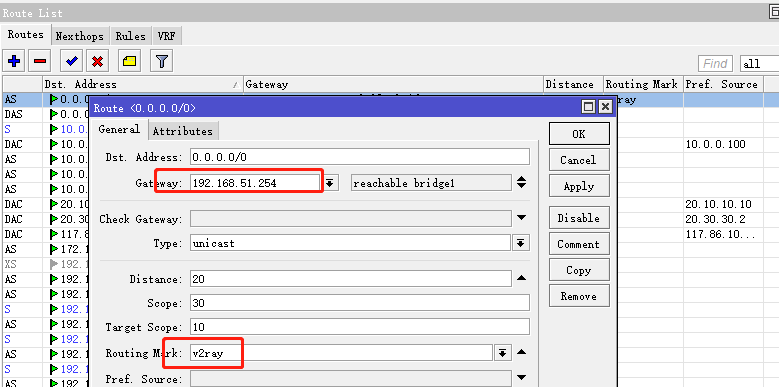The image size is (779, 387).
Task: Open filter with funnel icon
Action: point(161,61)
